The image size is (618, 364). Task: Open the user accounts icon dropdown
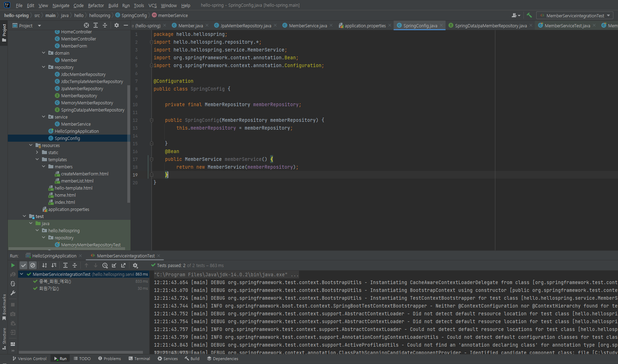coord(516,15)
